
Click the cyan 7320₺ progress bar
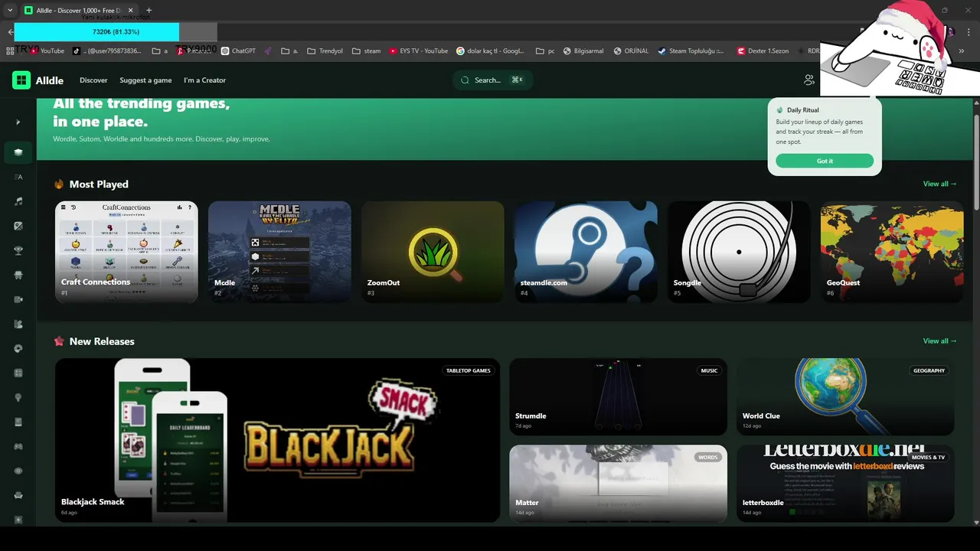[x=96, y=32]
